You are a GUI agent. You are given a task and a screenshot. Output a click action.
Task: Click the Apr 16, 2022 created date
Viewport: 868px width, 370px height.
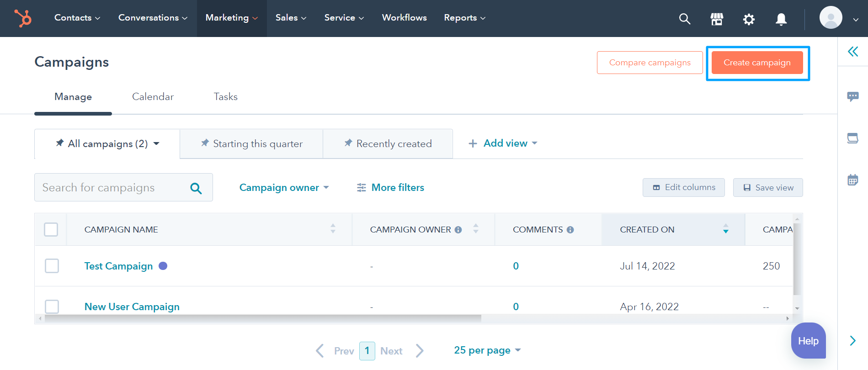[649, 307]
